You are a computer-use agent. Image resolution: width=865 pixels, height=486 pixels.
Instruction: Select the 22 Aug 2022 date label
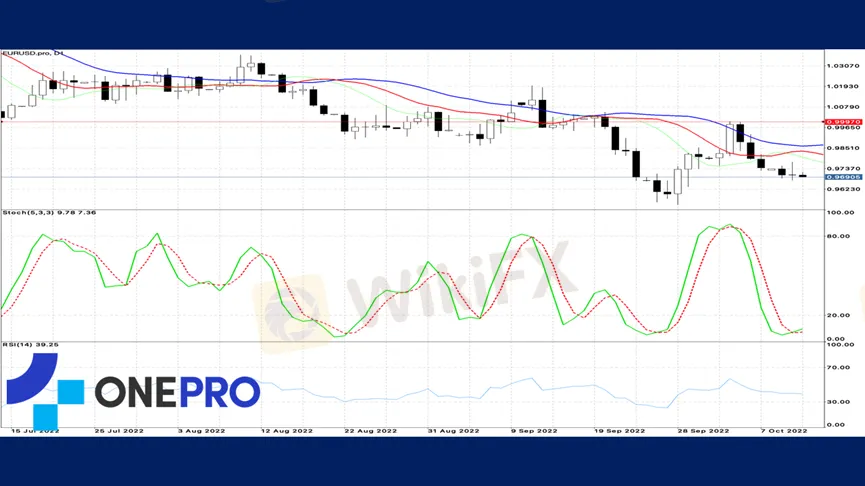pos(371,431)
